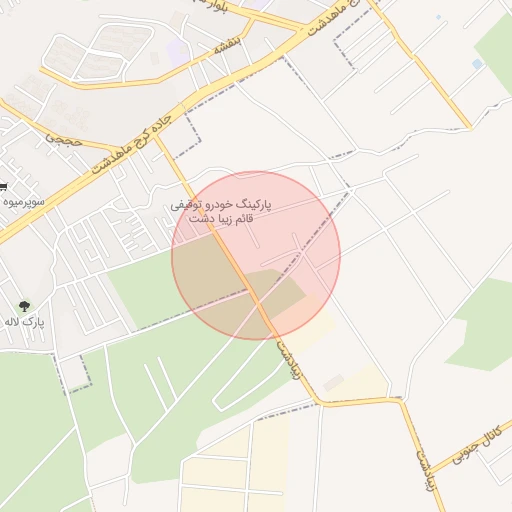Select the larger blue water square in the northeast
The image size is (512, 512).
point(477,63)
